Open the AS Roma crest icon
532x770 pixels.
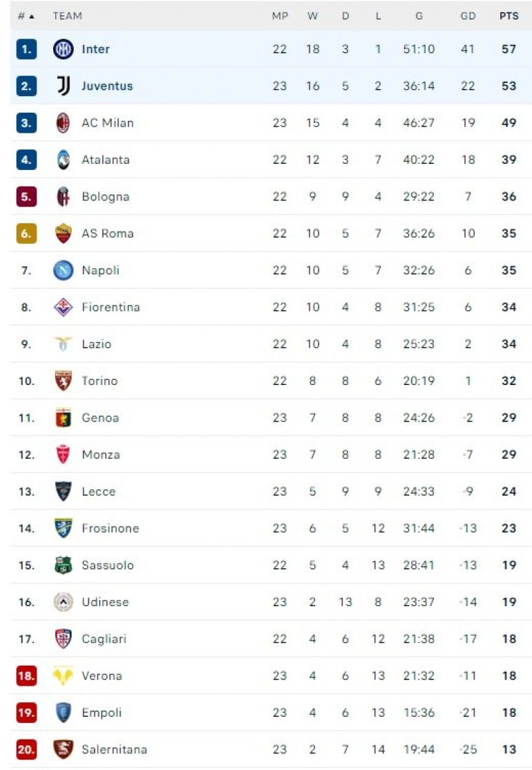click(63, 234)
